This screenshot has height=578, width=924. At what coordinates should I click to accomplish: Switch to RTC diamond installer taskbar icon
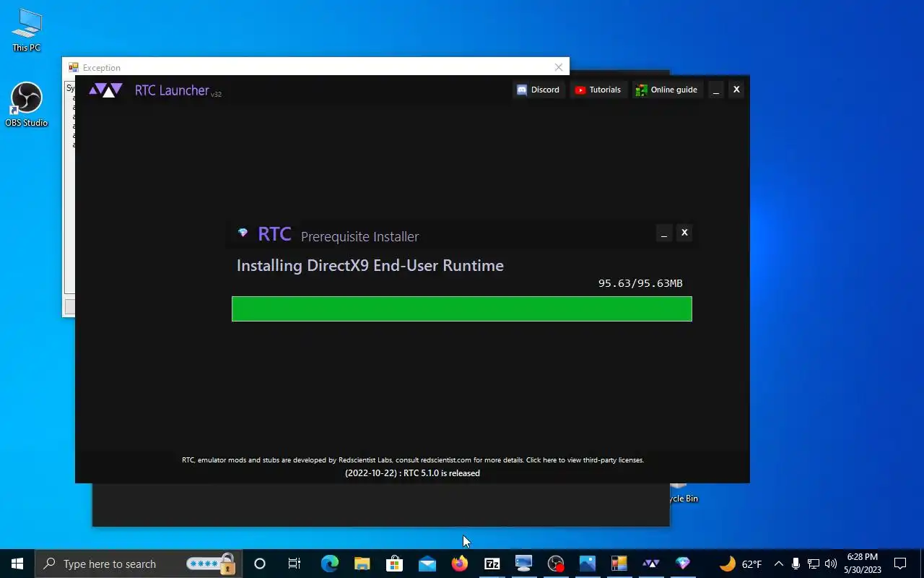pos(683,564)
